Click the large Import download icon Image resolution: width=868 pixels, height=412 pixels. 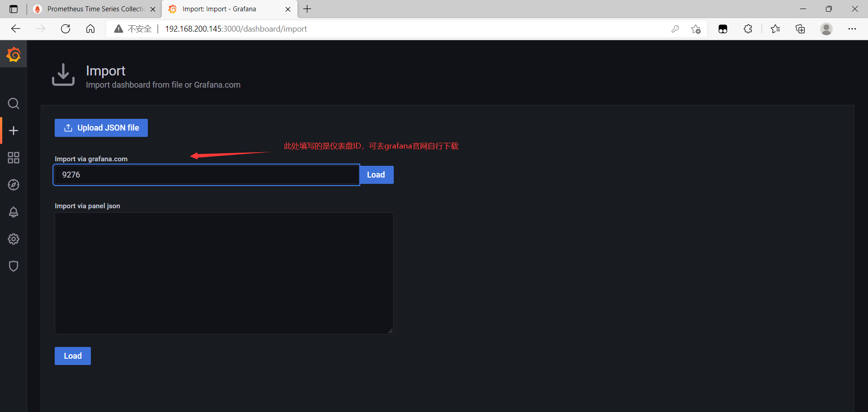tap(63, 75)
